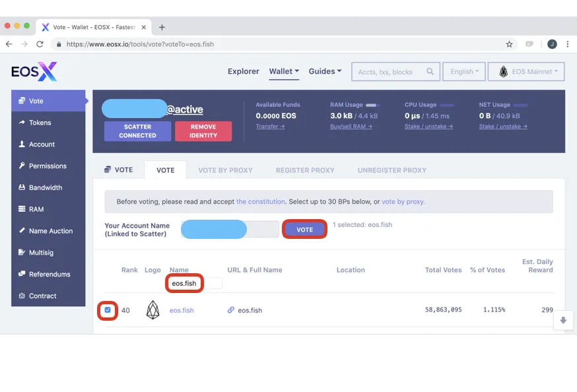Click the search magnifier icon
This screenshot has height=392, width=577.
(x=430, y=71)
